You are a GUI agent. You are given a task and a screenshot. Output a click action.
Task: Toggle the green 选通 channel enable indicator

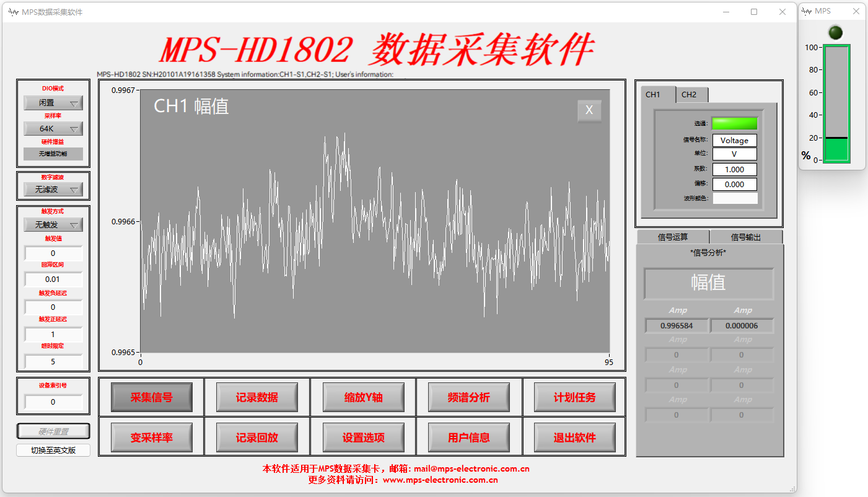click(x=735, y=123)
